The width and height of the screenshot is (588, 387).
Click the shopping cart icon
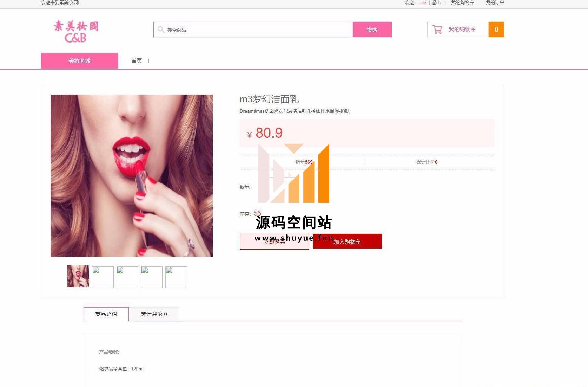click(437, 30)
